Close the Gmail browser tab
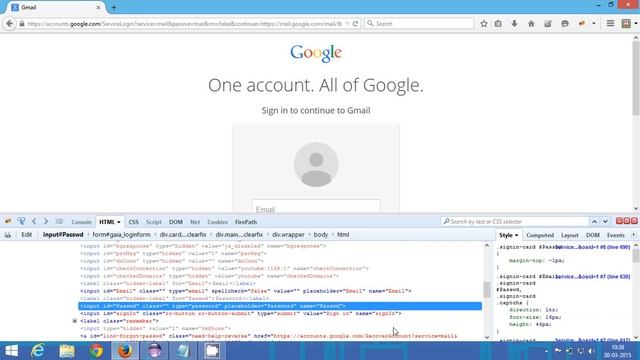This screenshot has width=640, height=360. pyautogui.click(x=98, y=7)
